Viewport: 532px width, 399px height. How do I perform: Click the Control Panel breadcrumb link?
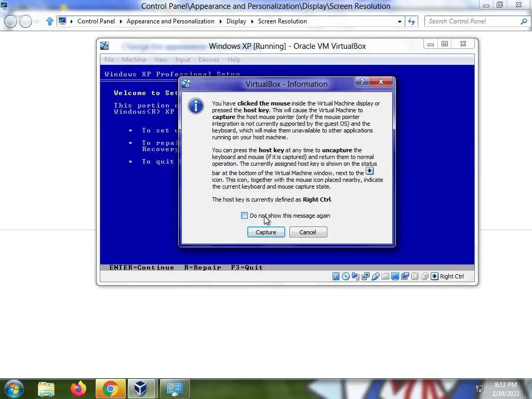point(96,21)
